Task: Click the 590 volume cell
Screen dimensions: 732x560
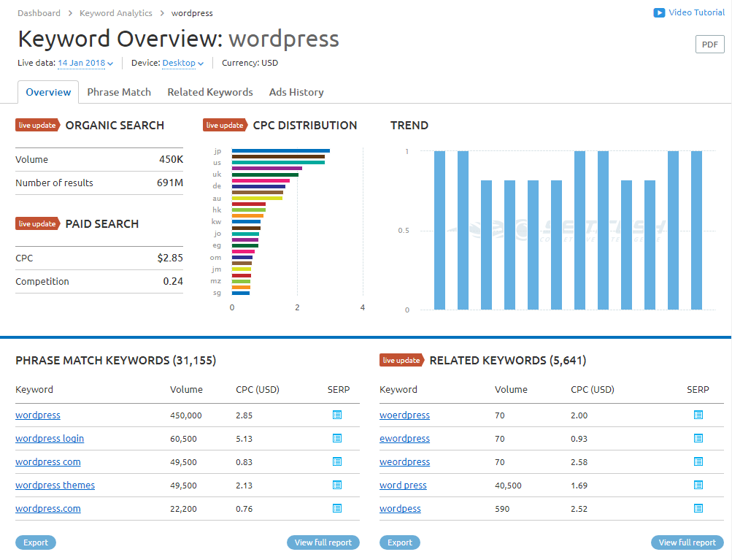Action: (x=502, y=509)
